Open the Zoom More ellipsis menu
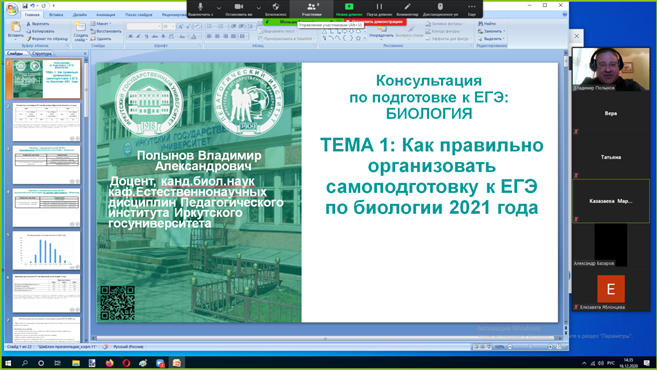Image resolution: width=657 pixels, height=370 pixels. [472, 7]
